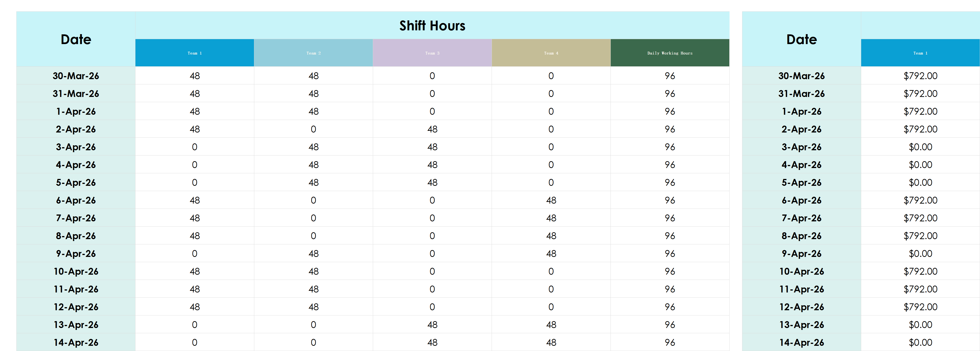
Task: Click $0.00 amount for 5-Apr-26
Action: [x=920, y=182]
